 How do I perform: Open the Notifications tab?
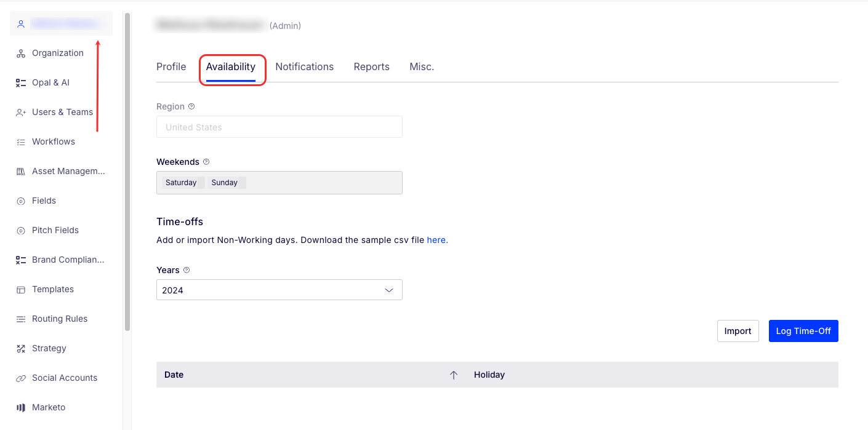coord(304,67)
